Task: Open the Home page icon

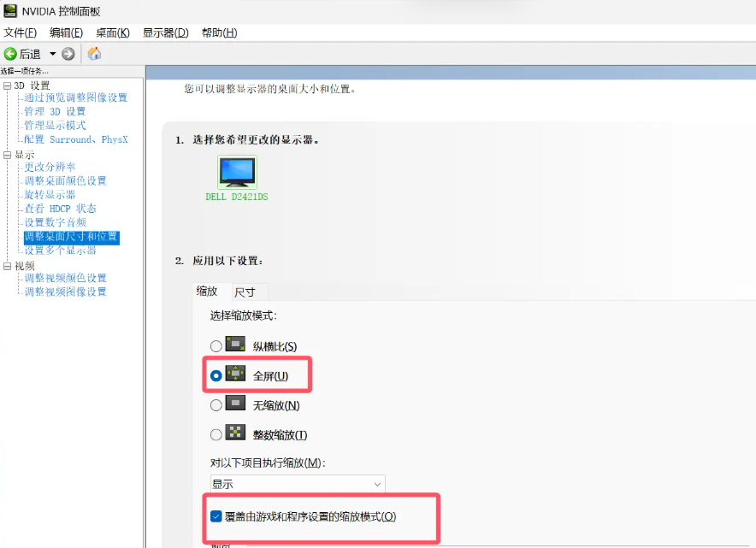Action: [94, 54]
